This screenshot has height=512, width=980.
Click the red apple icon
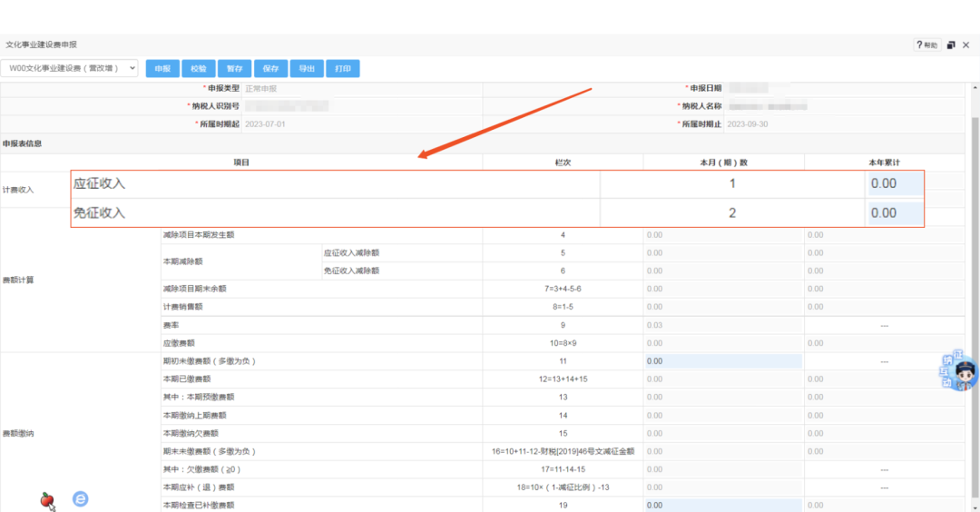click(47, 501)
